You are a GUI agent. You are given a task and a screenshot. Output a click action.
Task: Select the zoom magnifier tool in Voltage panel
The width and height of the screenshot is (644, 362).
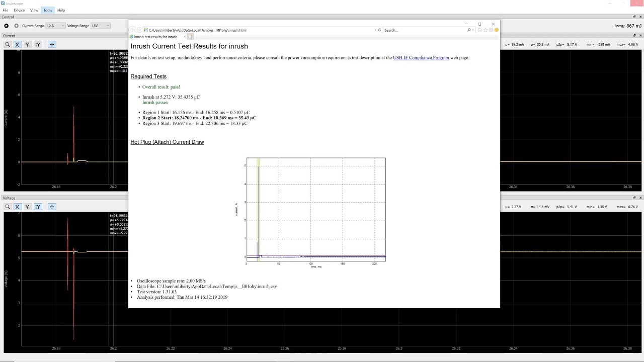(8, 207)
